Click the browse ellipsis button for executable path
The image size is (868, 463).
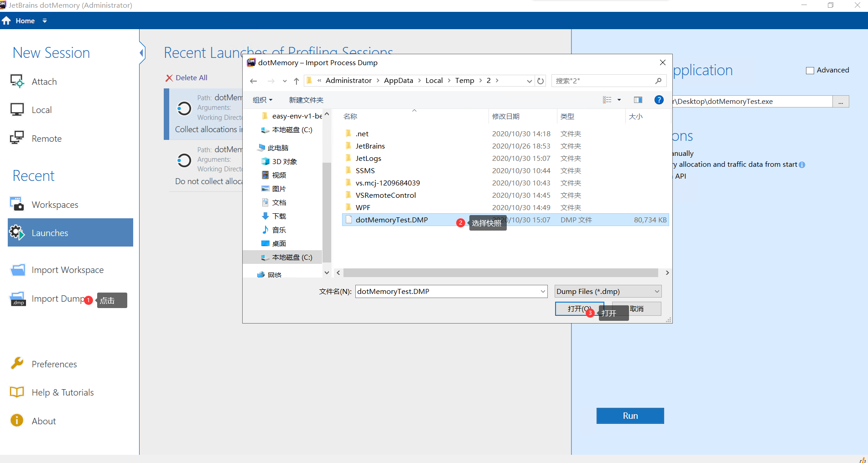click(841, 102)
